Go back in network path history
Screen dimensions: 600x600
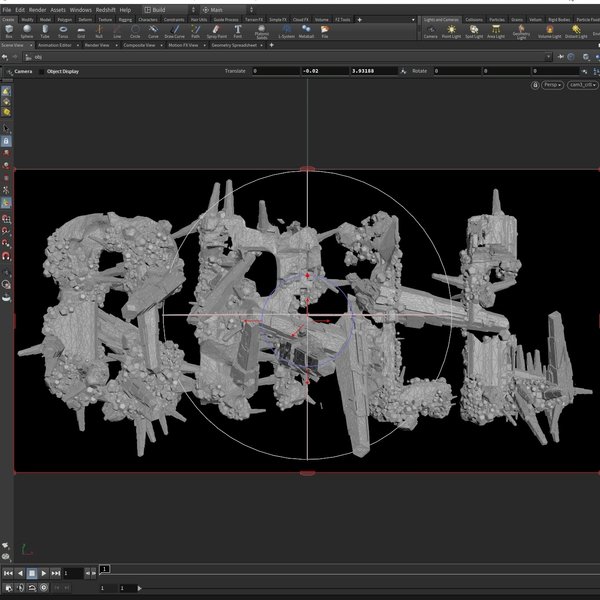[5, 57]
